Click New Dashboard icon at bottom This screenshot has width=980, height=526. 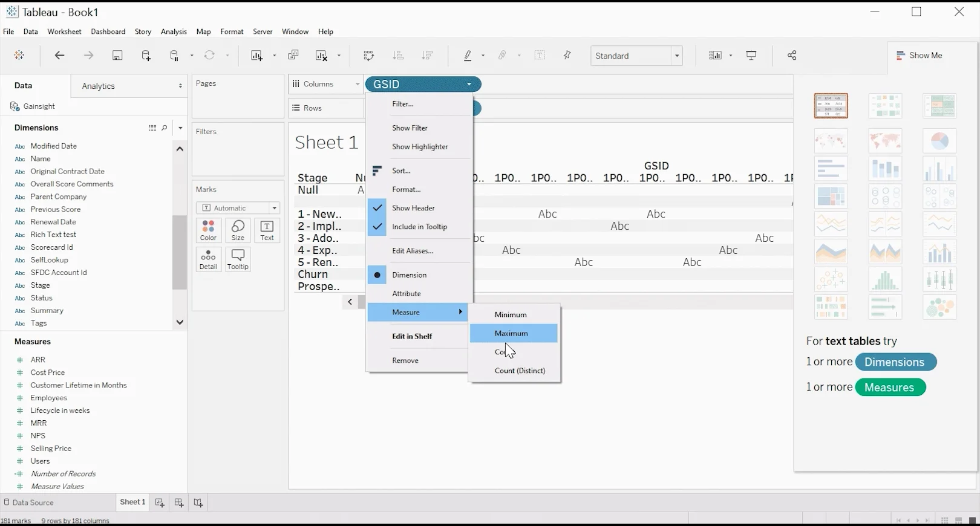coord(179,502)
